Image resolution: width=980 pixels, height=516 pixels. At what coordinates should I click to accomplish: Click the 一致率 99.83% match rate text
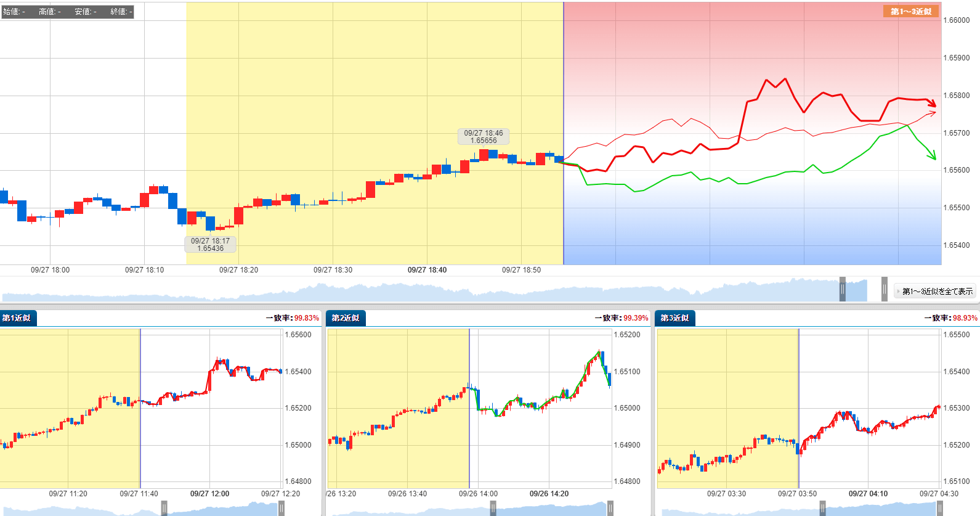(x=293, y=318)
